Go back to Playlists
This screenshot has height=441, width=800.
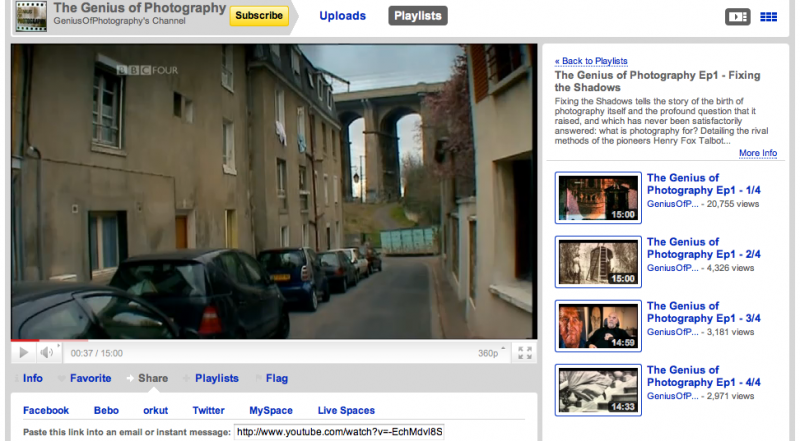pyautogui.click(x=591, y=61)
